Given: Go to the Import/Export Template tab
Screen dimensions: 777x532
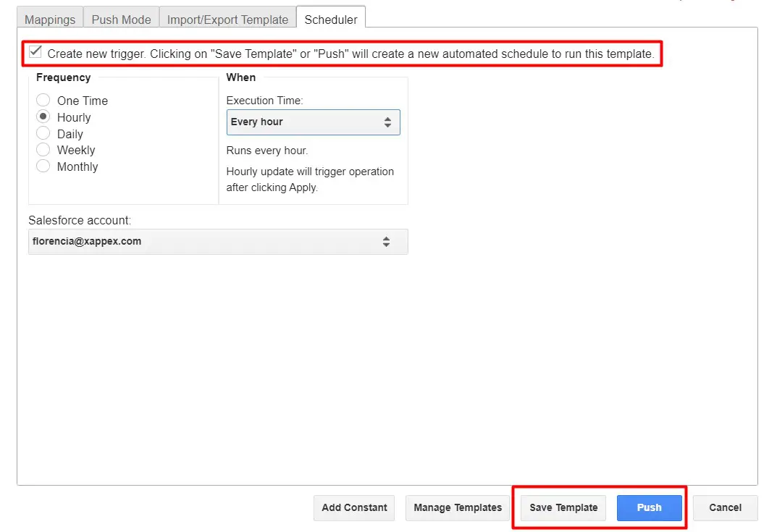Looking at the screenshot, I should pyautogui.click(x=227, y=20).
